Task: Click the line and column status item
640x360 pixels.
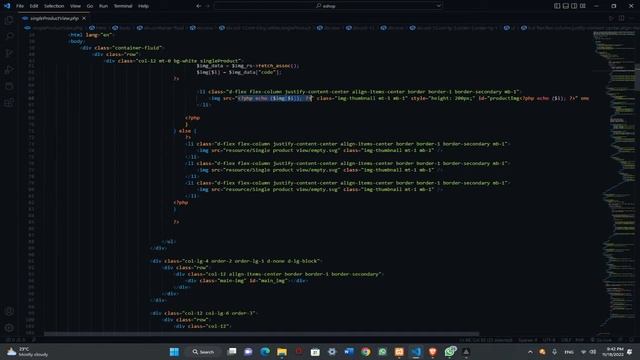Action: pyautogui.click(x=486, y=340)
